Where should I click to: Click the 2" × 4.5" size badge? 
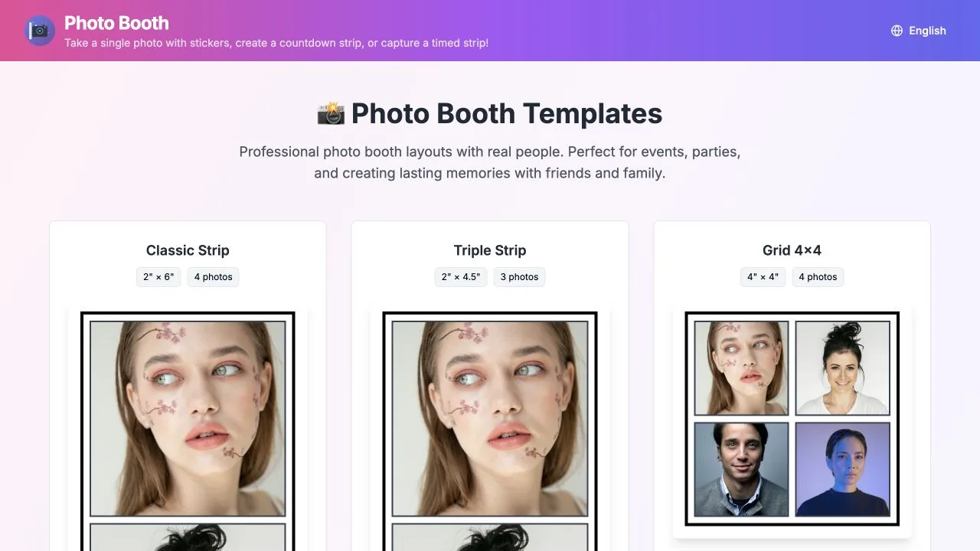click(x=461, y=277)
